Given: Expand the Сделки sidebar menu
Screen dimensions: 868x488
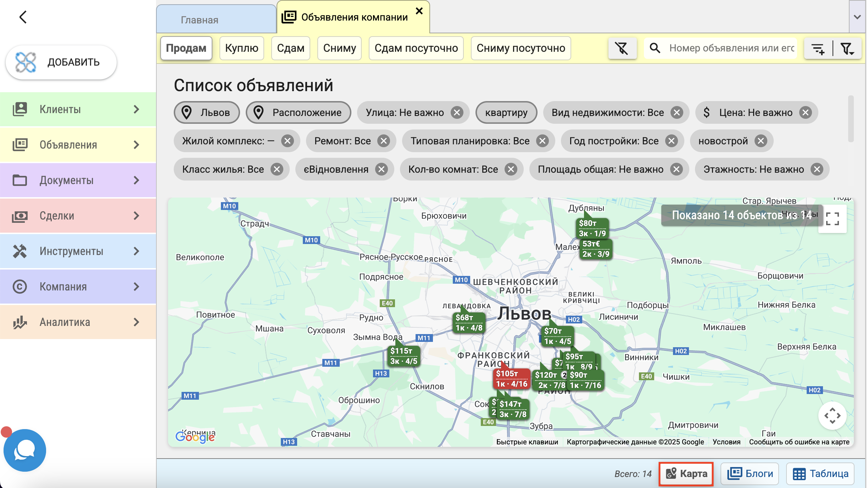Looking at the screenshot, I should point(78,216).
